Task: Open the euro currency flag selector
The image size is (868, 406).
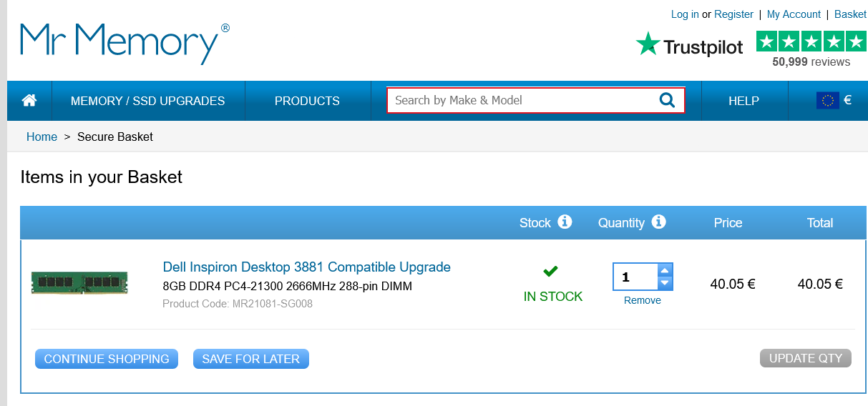Action: pos(834,101)
